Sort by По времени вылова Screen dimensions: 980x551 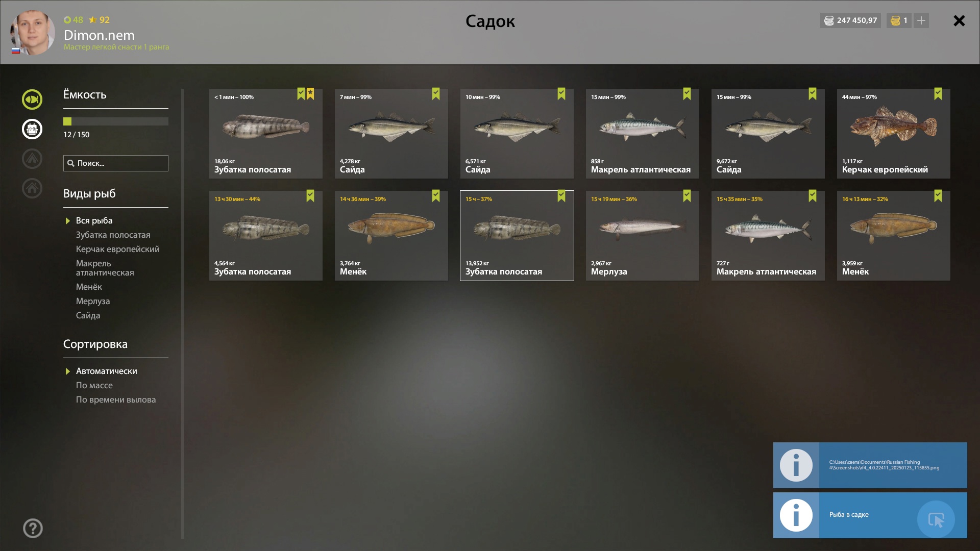click(x=116, y=399)
